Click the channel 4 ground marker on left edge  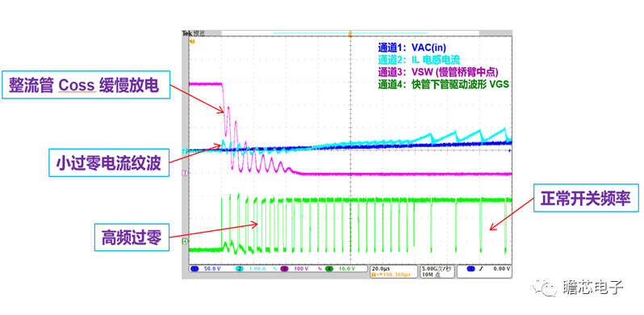point(185,241)
